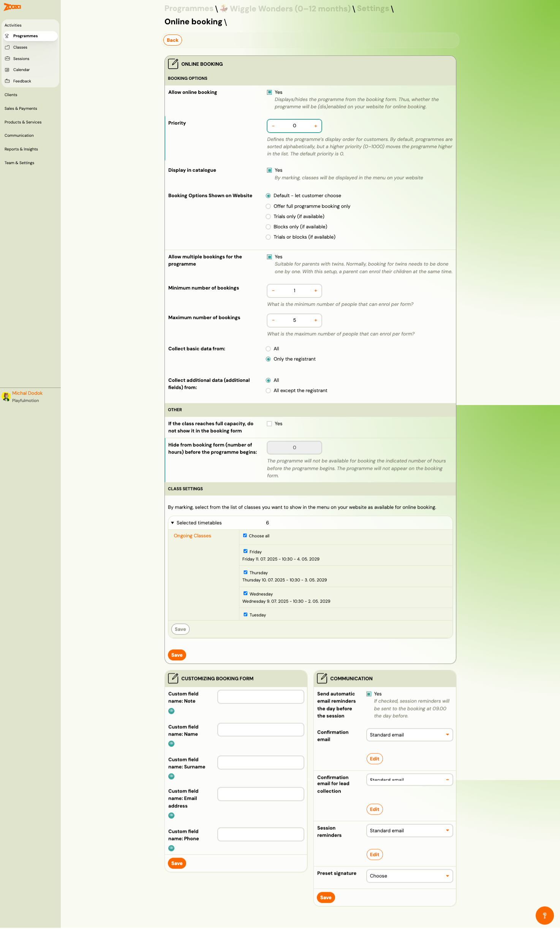The height and width of the screenshot is (929, 560).
Task: Select All for Collect basic data from
Action: pyautogui.click(x=268, y=349)
